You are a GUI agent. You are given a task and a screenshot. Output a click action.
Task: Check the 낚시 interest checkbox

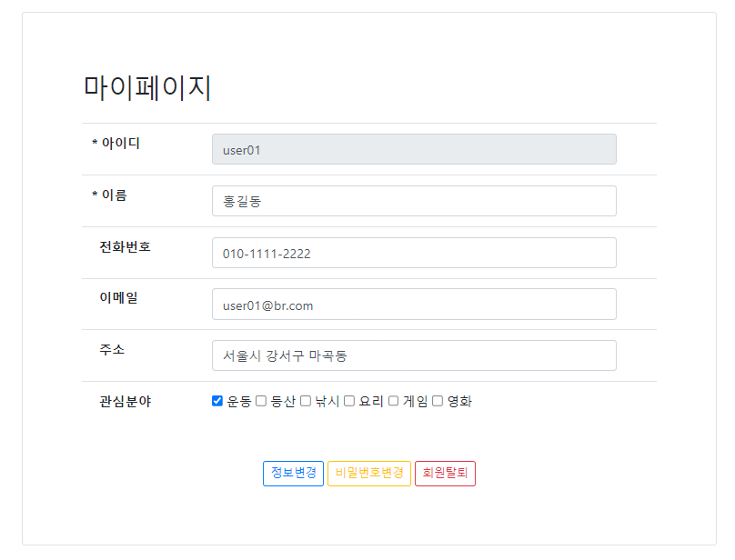[x=305, y=401]
